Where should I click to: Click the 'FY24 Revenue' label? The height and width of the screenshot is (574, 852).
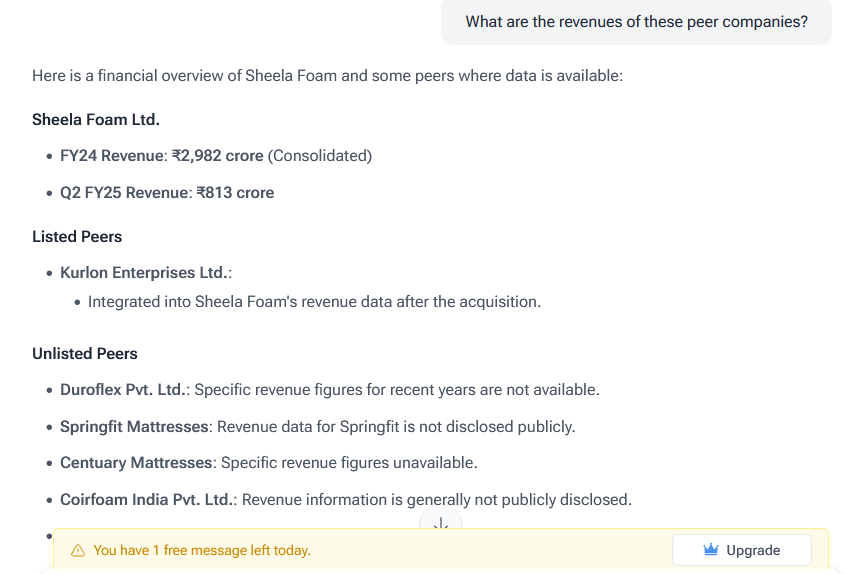(112, 156)
